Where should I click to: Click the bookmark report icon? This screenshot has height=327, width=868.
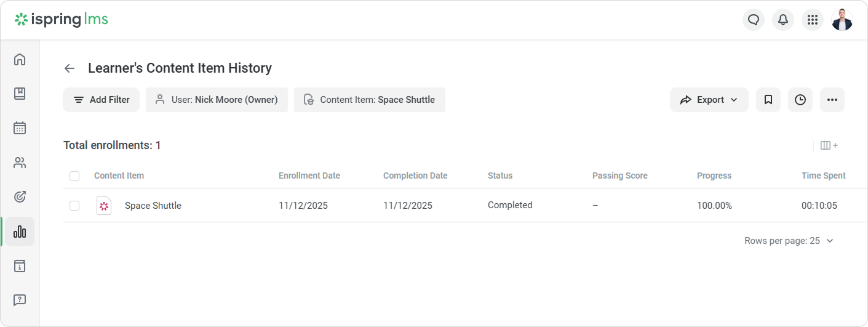tap(768, 100)
